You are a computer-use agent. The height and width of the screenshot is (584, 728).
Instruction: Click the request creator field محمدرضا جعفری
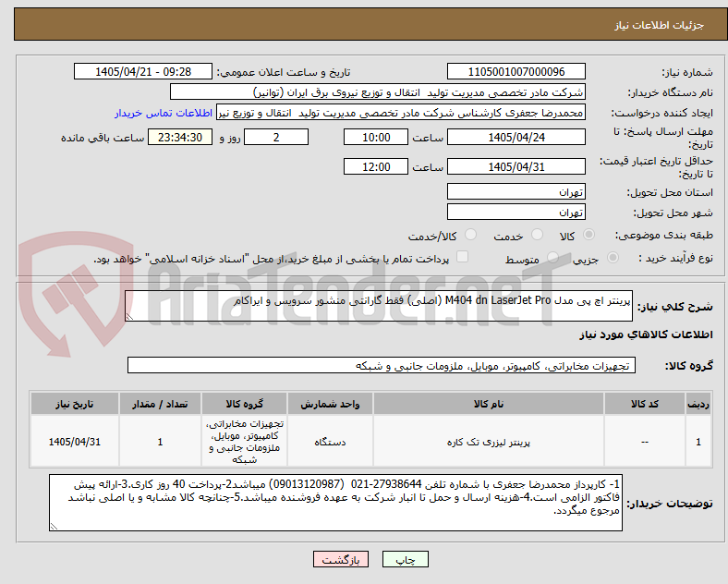(x=401, y=113)
